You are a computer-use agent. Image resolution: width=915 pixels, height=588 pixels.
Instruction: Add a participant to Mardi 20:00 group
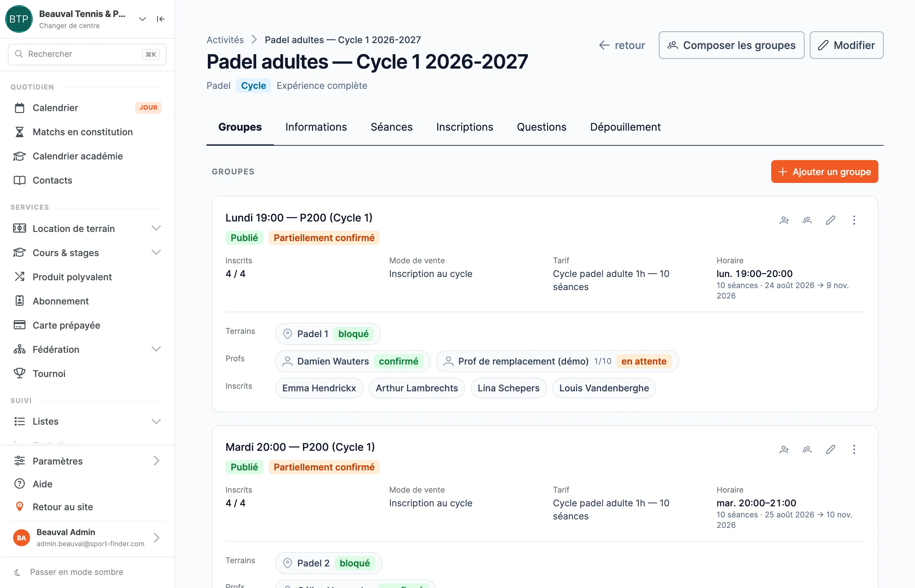784,449
